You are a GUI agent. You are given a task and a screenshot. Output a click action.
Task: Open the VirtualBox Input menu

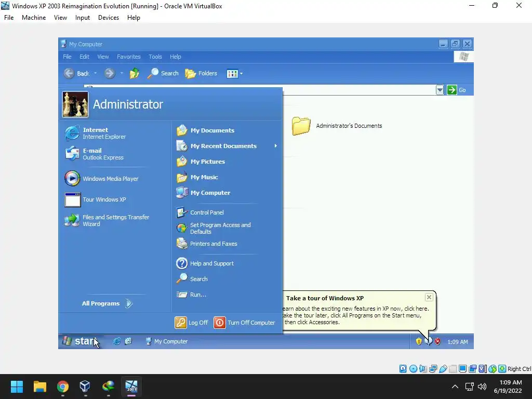point(83,18)
